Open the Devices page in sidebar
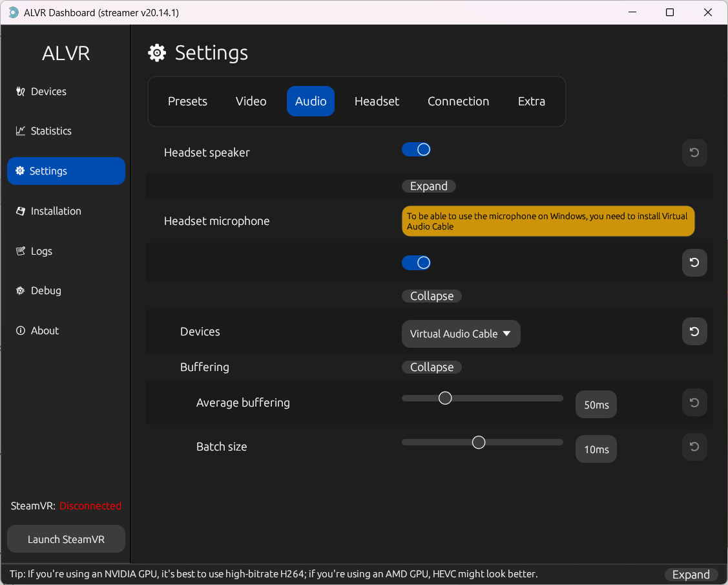 [x=48, y=92]
